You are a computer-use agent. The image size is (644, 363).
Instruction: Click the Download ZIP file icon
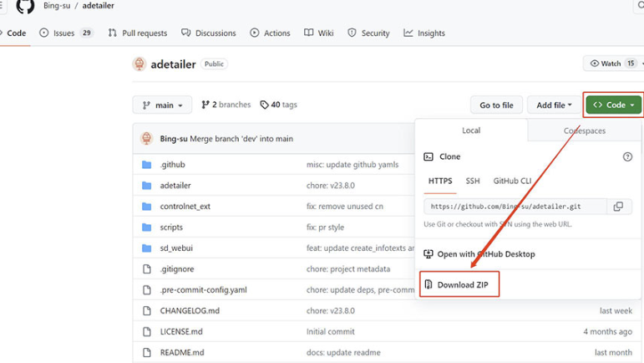(x=428, y=284)
